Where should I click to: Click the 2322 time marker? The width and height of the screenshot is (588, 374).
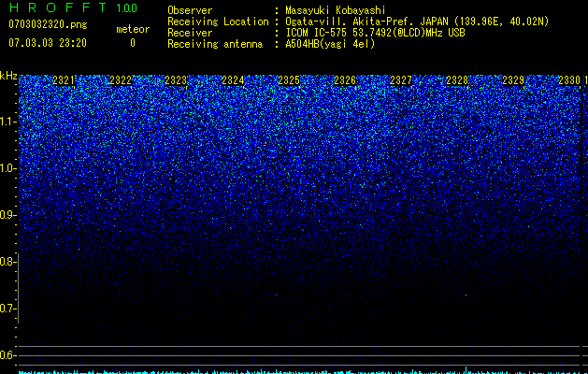point(121,80)
